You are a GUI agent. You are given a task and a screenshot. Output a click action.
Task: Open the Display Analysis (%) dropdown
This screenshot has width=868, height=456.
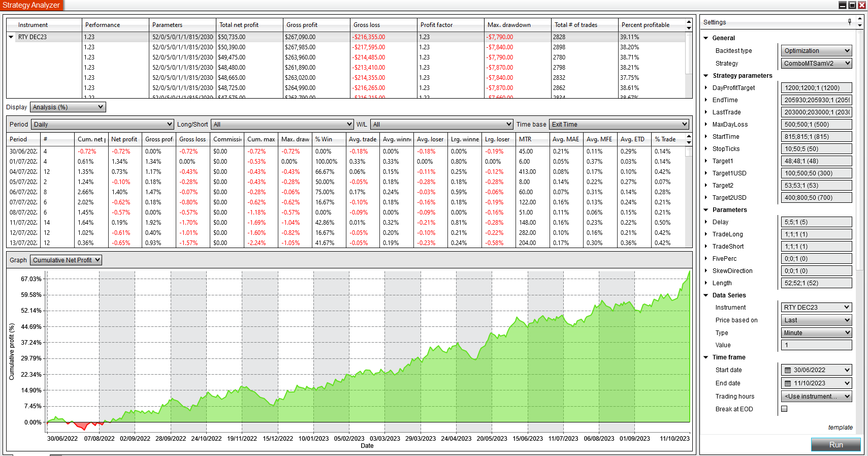tap(68, 107)
